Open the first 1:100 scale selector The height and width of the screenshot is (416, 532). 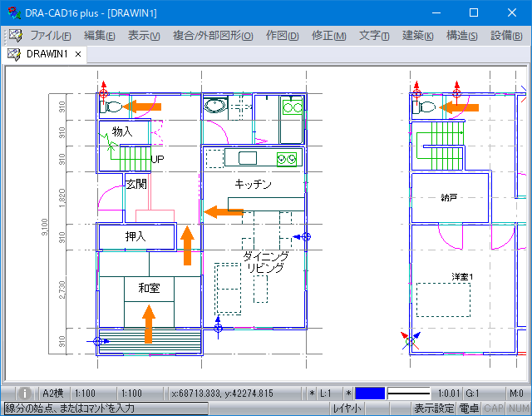[x=86, y=393]
